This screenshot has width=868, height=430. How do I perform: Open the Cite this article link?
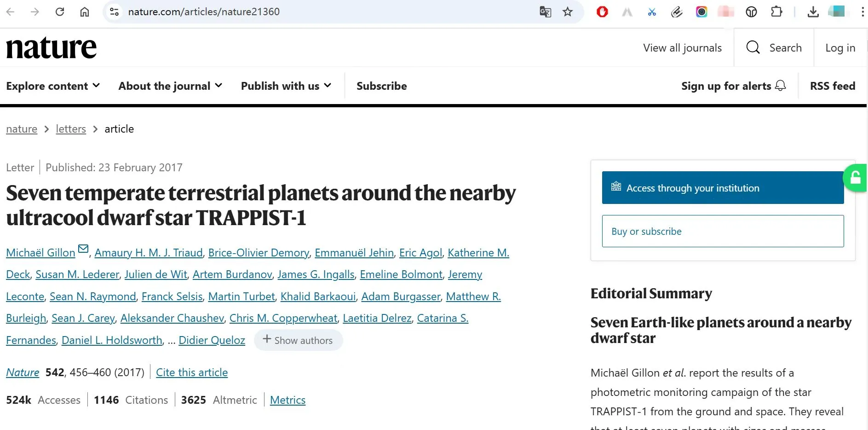[x=192, y=372]
